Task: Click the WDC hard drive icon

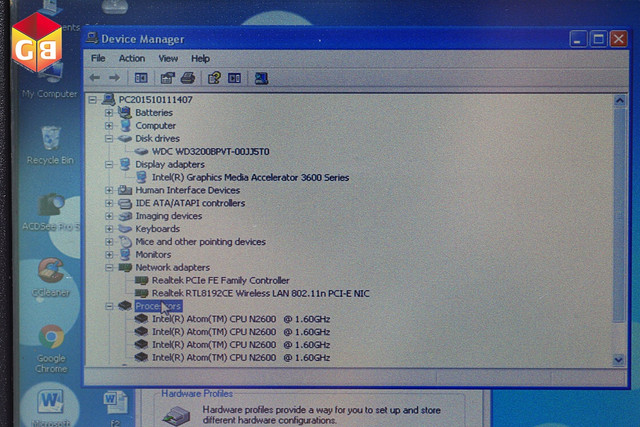Action: [141, 151]
